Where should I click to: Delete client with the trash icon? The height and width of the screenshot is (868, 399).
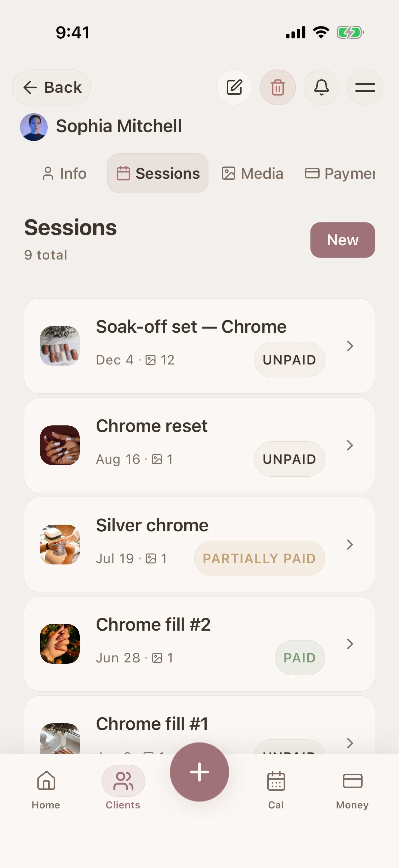pos(278,87)
